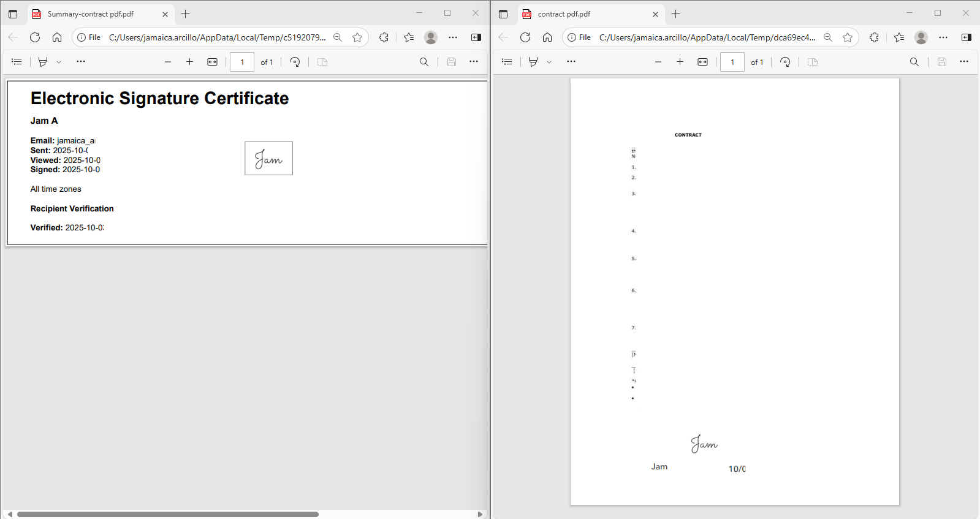Open profile menu in Summary-contract window
Image resolution: width=980 pixels, height=519 pixels.
pos(431,37)
